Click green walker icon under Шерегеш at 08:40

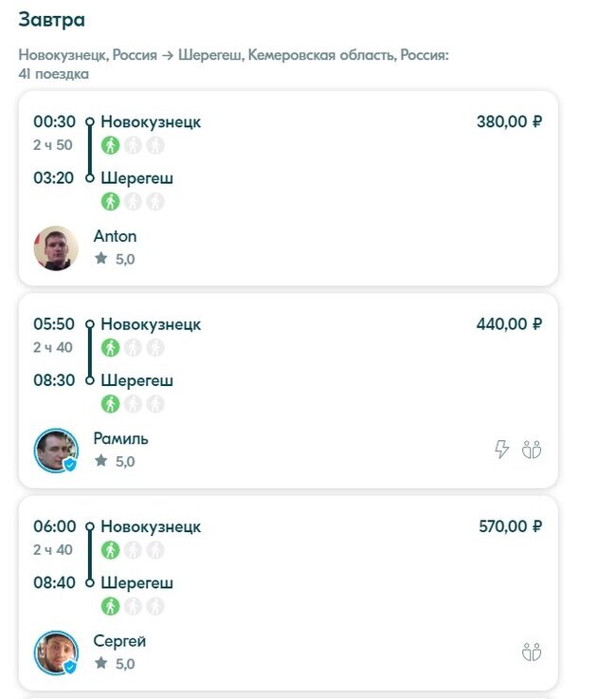[111, 606]
